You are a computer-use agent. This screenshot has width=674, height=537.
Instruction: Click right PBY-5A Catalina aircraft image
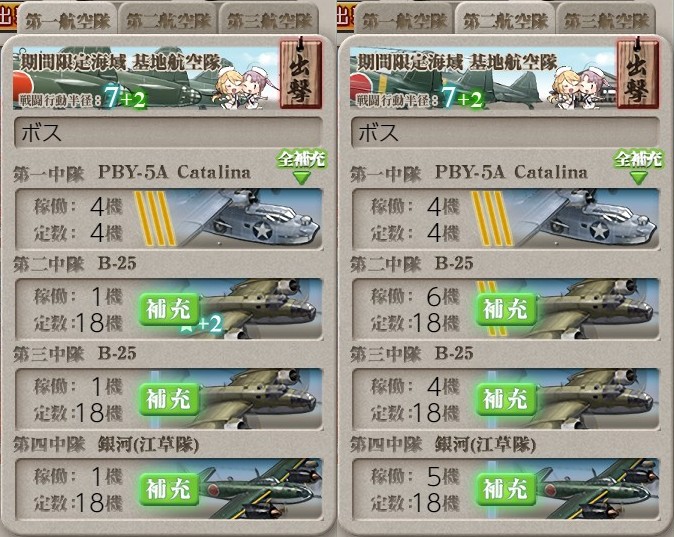pos(582,218)
